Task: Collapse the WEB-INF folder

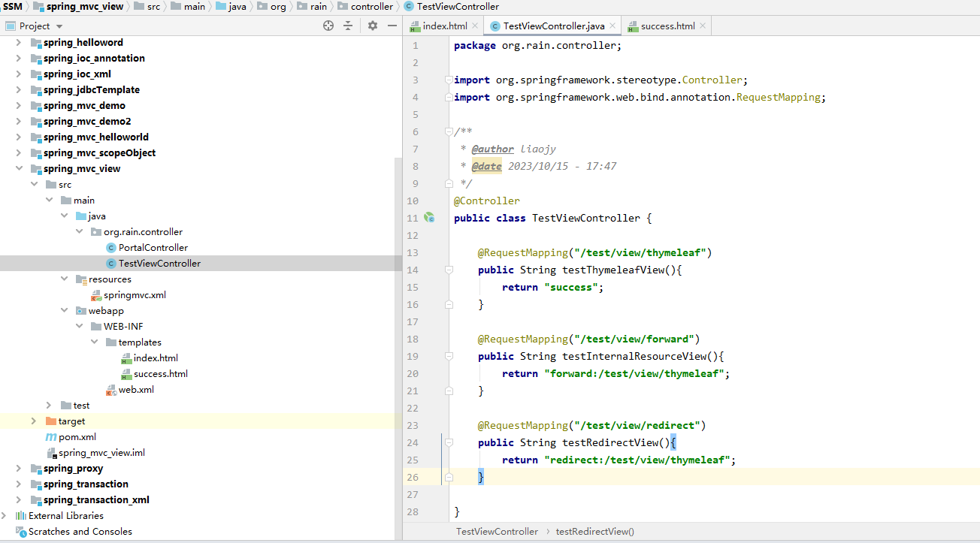Action: click(79, 327)
